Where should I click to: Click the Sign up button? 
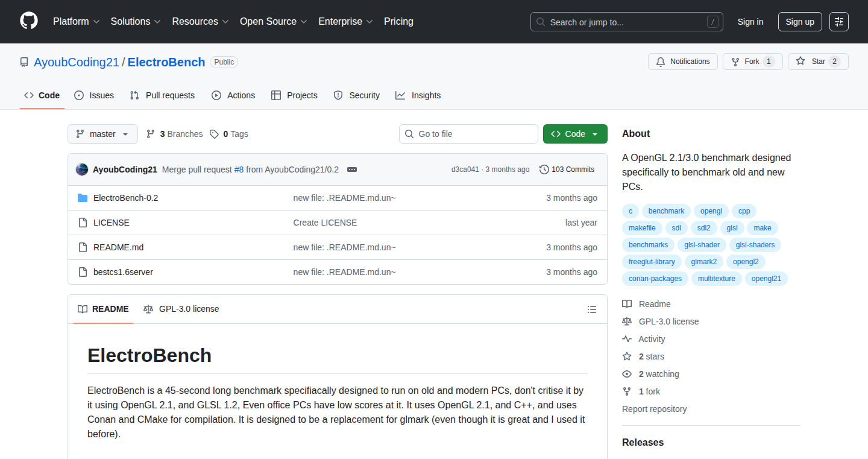[800, 22]
